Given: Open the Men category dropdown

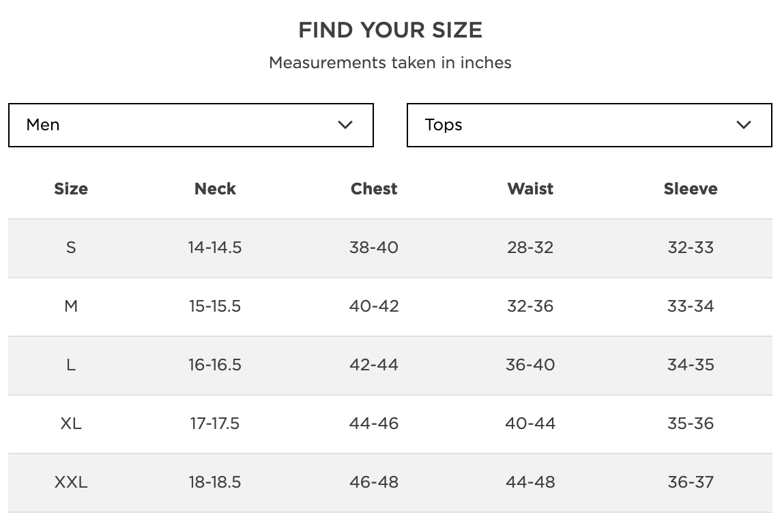Looking at the screenshot, I should pos(190,125).
